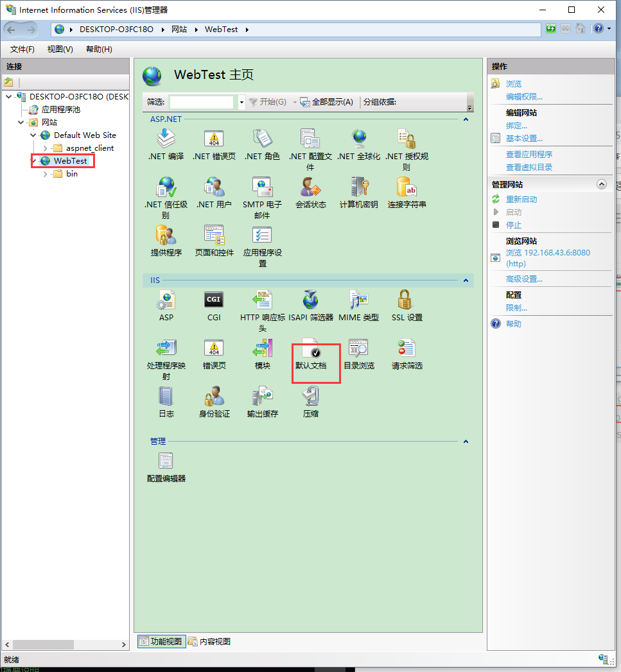The width and height of the screenshot is (621, 672).
Task: Open the HTTP 响应标头 feature
Action: [262, 311]
